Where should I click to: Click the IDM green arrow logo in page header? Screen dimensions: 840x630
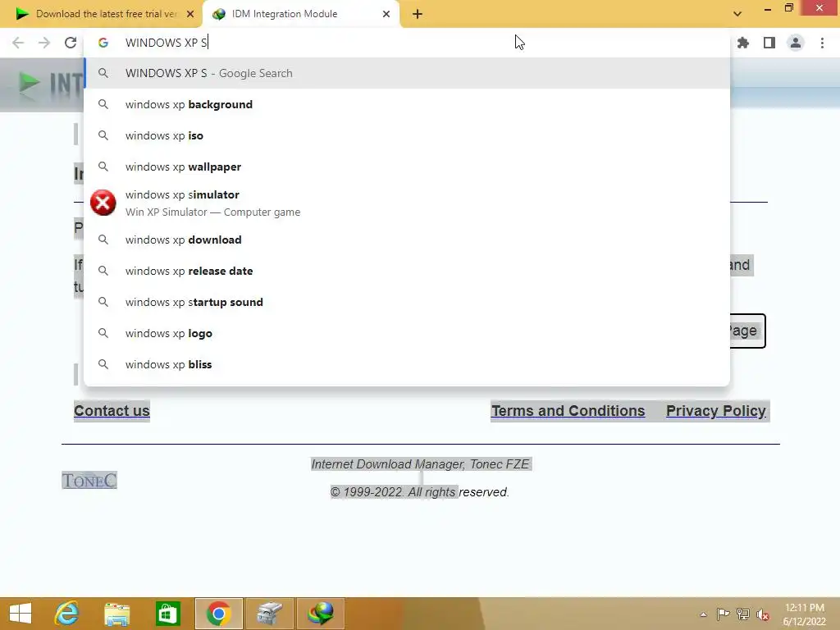[30, 84]
